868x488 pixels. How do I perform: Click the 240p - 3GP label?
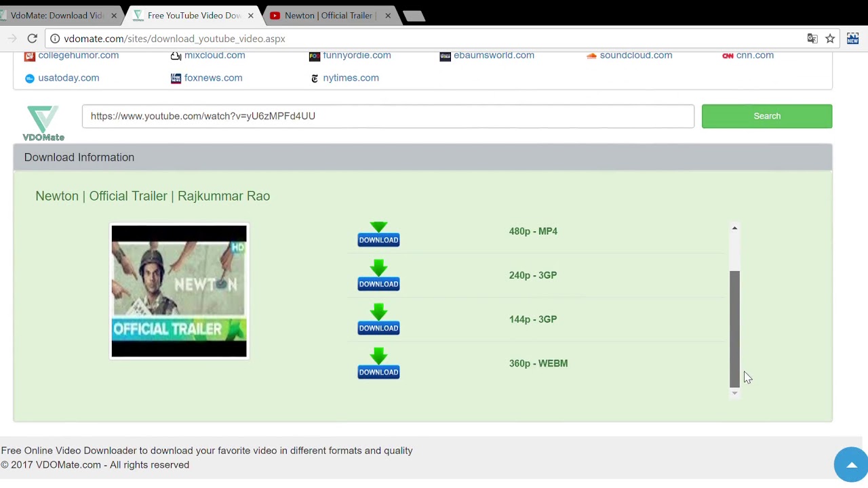pos(533,275)
